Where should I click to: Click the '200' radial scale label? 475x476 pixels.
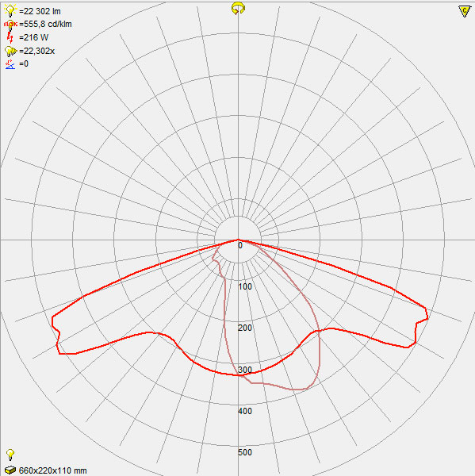click(x=245, y=328)
